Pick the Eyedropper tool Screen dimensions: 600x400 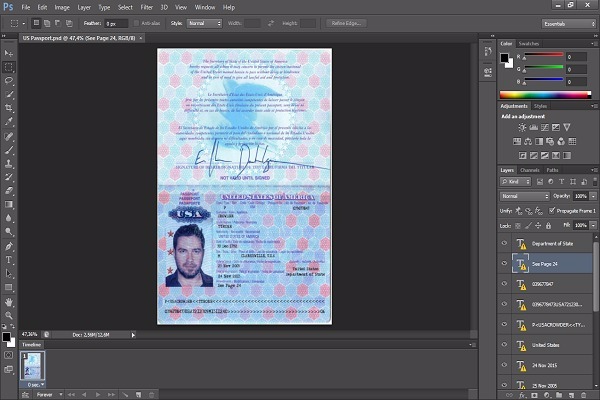9,121
